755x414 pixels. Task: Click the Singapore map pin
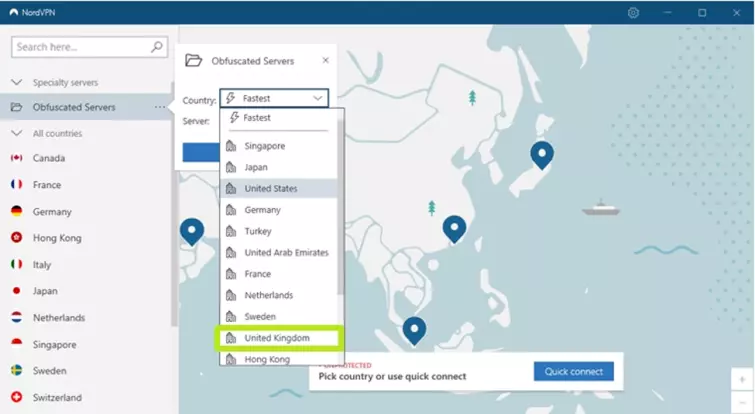[414, 330]
